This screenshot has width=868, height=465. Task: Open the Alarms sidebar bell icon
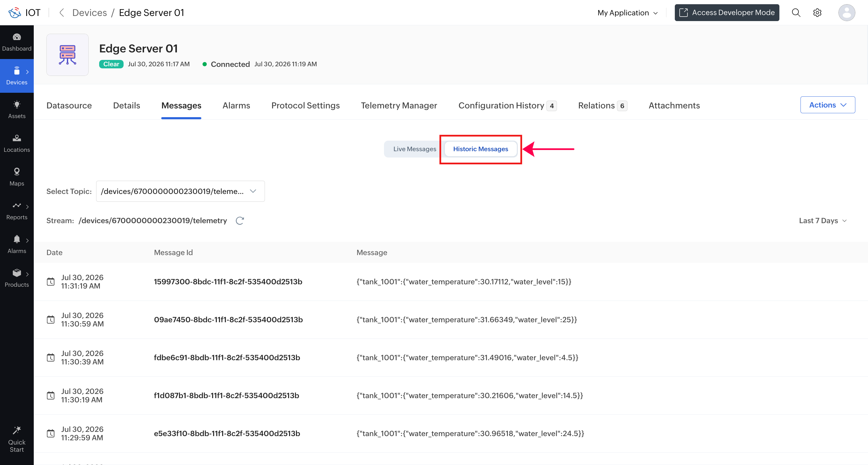[17, 239]
